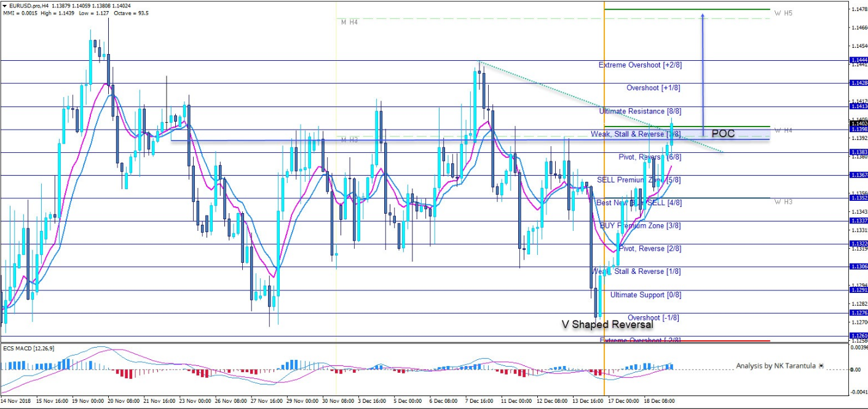
Task: Click the Overshoot [-1/8] level label
Action: coord(653,317)
